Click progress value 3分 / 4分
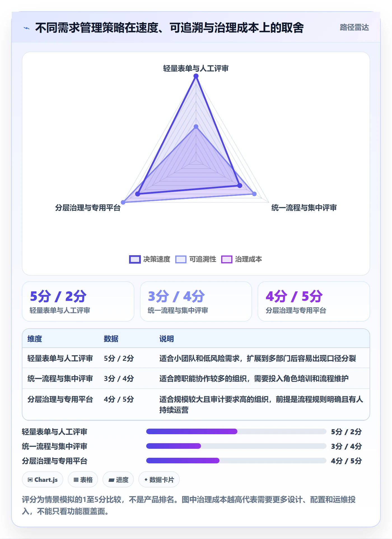 [x=346, y=446]
